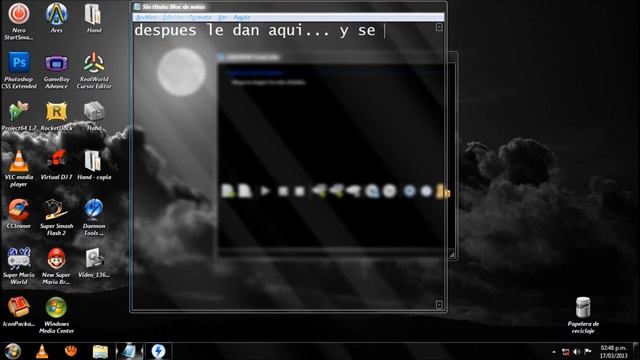
Task: Click the volume speaker tray icon
Action: pyautogui.click(x=577, y=352)
